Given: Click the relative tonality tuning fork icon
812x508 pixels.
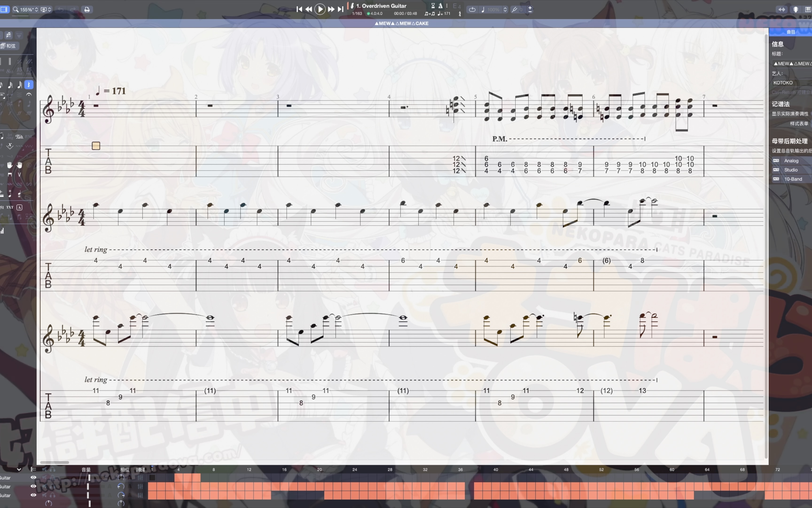Looking at the screenshot, I should [514, 9].
